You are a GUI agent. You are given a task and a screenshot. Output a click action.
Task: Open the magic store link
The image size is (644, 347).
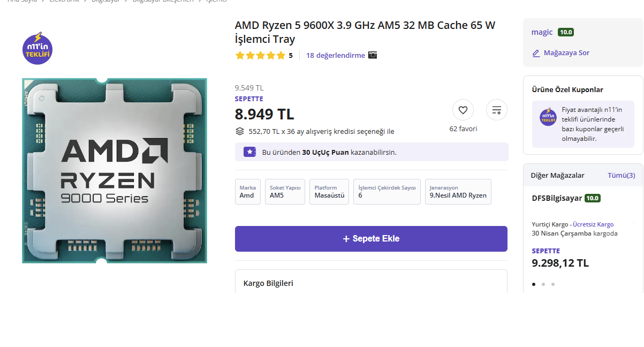[542, 32]
